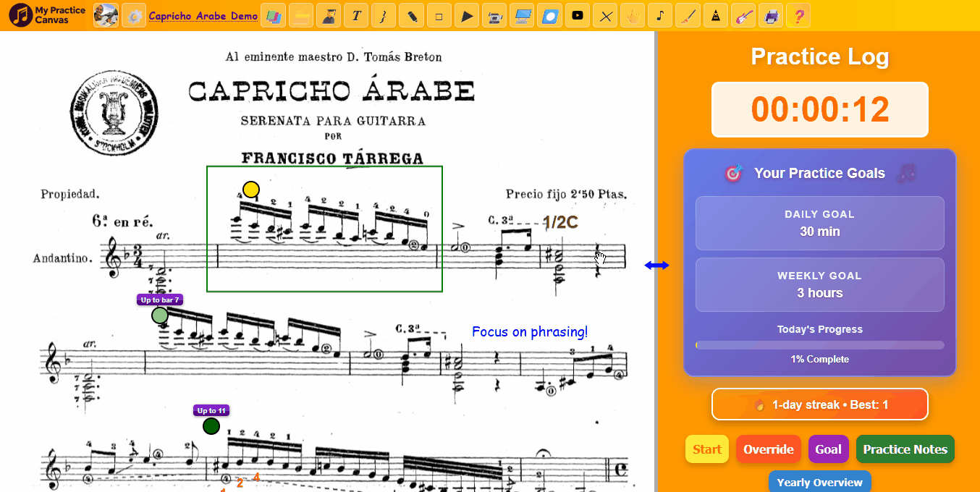980x492 pixels.
Task: Click the Weekly Goal 3 hours card
Action: click(x=820, y=285)
